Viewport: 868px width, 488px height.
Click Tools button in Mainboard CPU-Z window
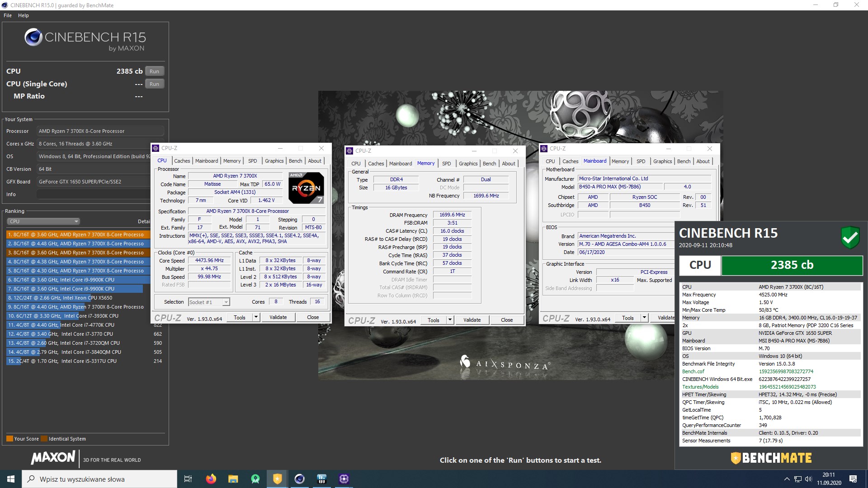(x=628, y=318)
